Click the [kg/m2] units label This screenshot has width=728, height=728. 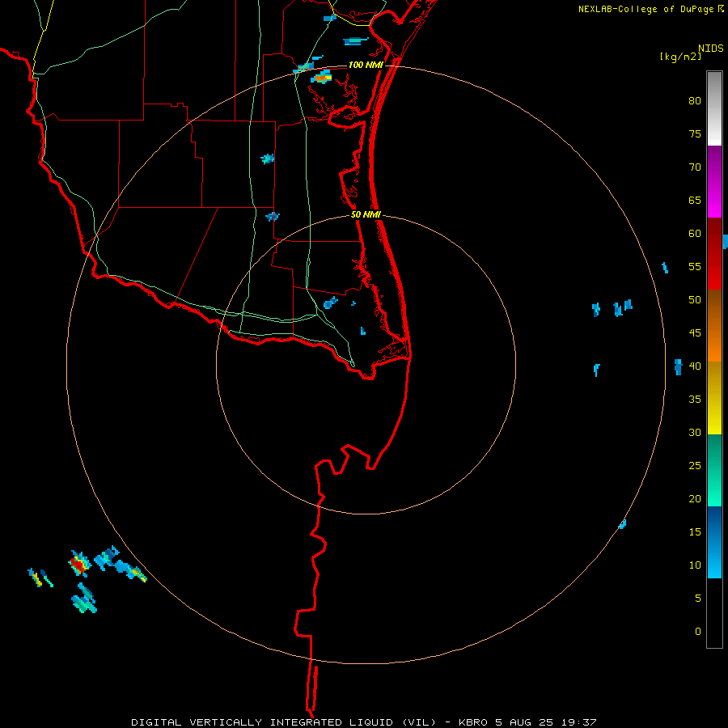click(680, 57)
